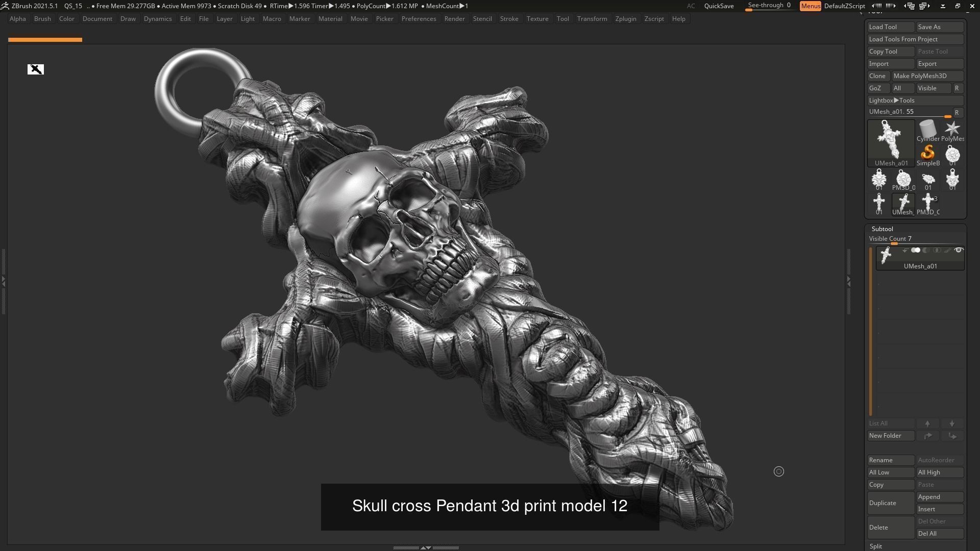The width and height of the screenshot is (980, 551).
Task: Select the Cylinder tool thumbnail
Action: click(x=928, y=131)
